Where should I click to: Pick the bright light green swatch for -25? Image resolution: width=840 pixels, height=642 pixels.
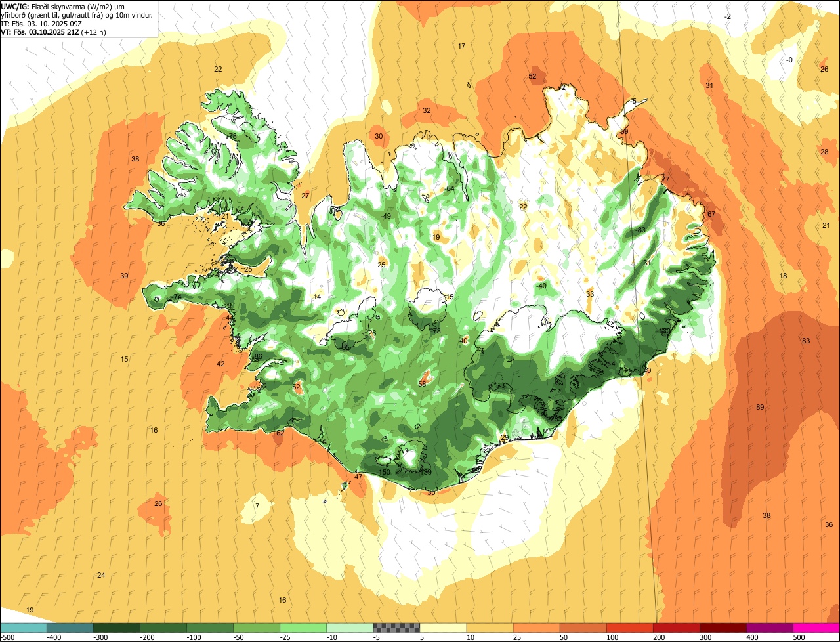pos(303,628)
